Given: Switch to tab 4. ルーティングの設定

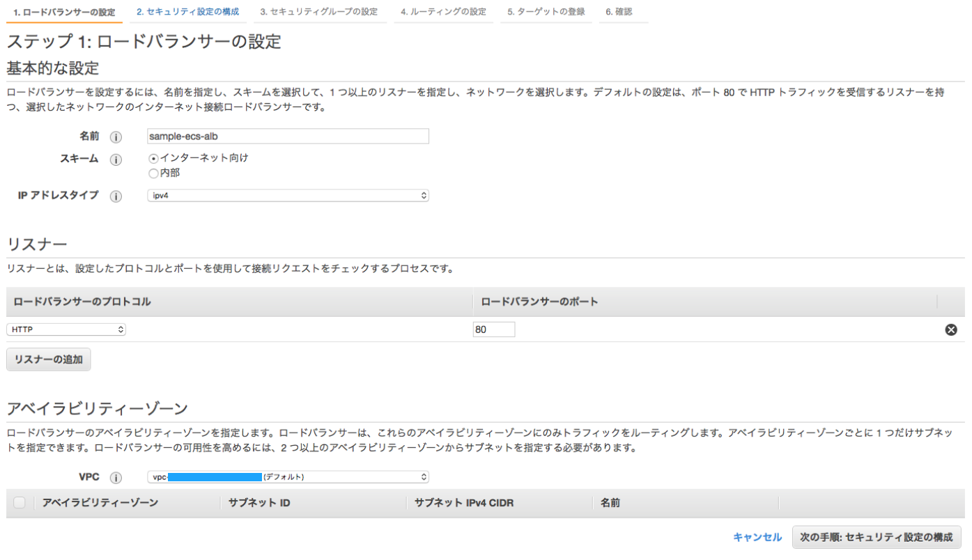Looking at the screenshot, I should click(443, 12).
